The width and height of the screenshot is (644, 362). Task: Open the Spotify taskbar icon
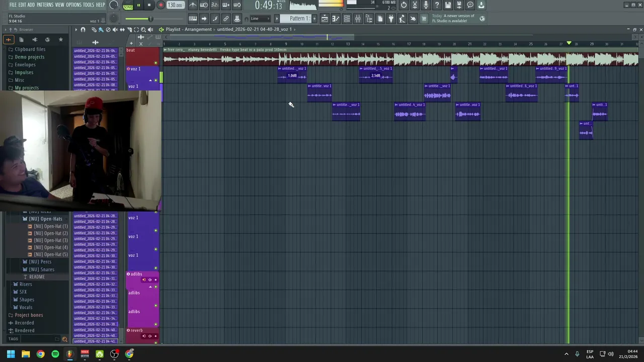tap(55, 354)
